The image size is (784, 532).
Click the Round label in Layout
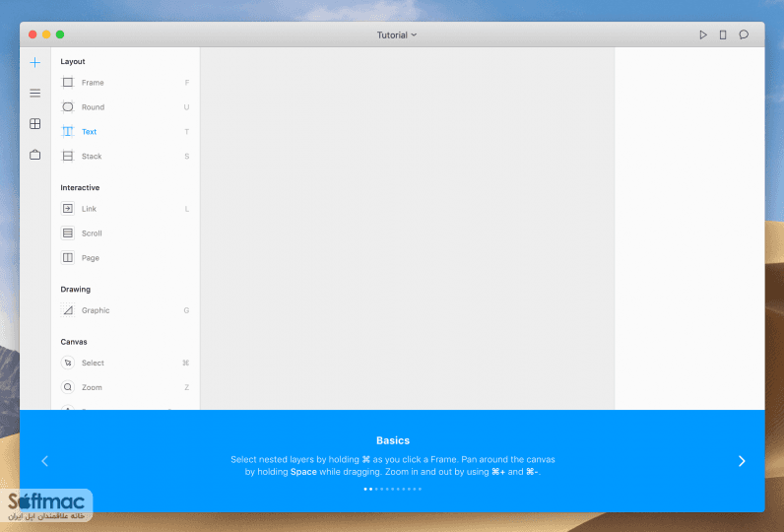pos(93,107)
